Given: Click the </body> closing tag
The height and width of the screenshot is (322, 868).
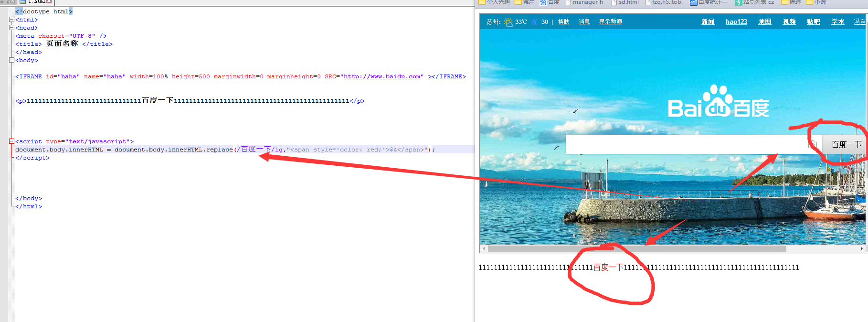Looking at the screenshot, I should pyautogui.click(x=29, y=198).
